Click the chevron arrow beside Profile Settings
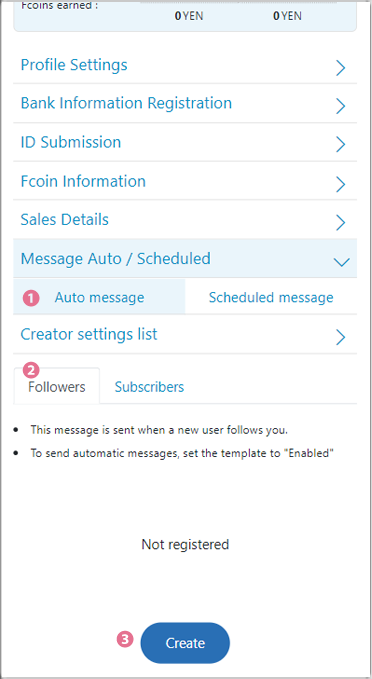The width and height of the screenshot is (372, 679). (x=341, y=68)
